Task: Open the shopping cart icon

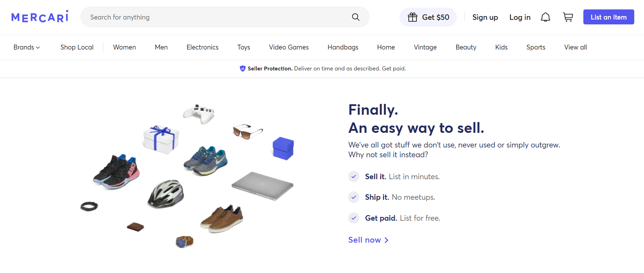Action: pos(568,17)
